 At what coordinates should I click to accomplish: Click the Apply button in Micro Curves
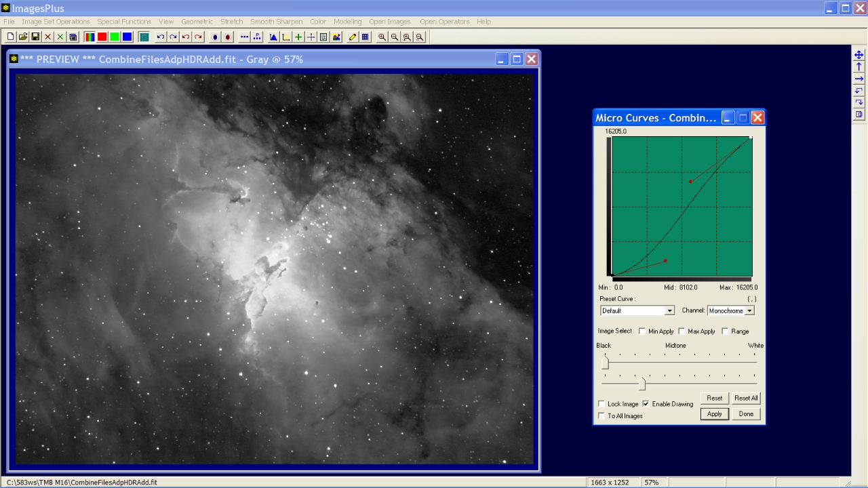coord(715,414)
